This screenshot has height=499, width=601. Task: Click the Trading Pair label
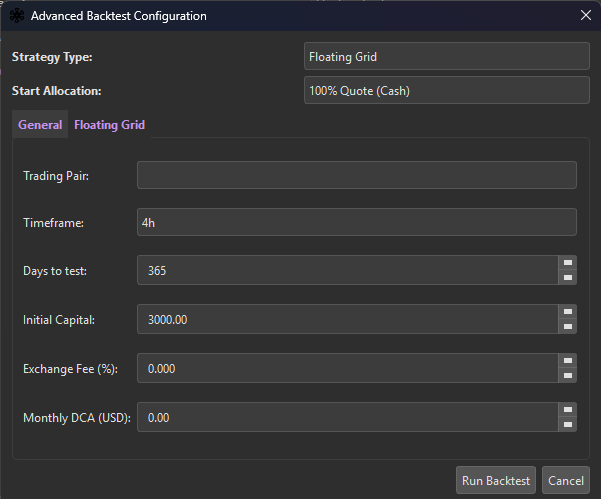[x=56, y=176]
